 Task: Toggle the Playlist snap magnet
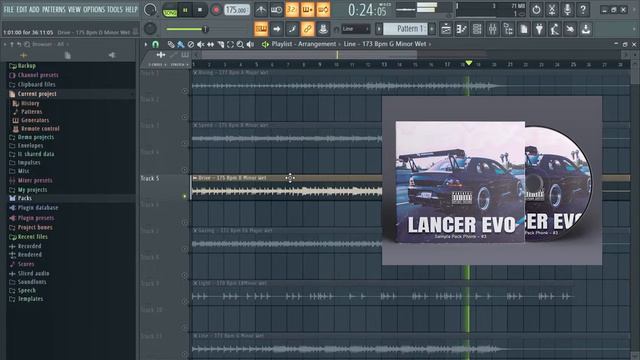pos(156,44)
